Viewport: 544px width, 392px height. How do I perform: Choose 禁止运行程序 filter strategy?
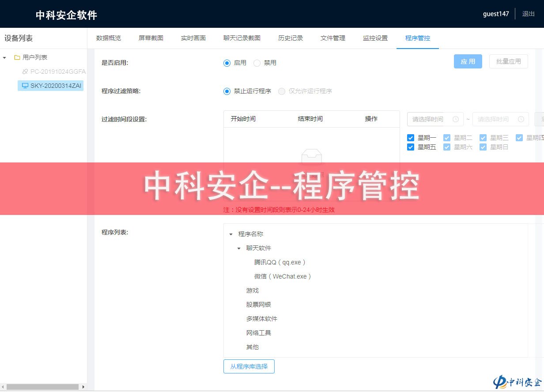[x=227, y=91]
